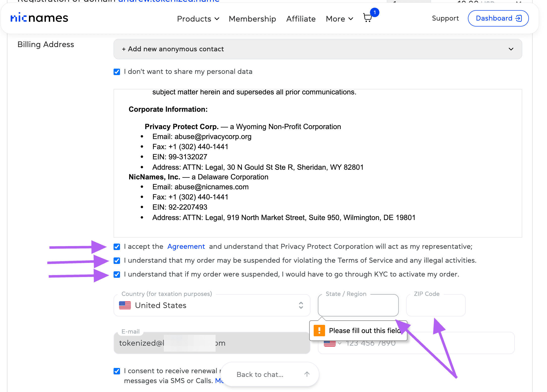This screenshot has height=392, width=547.
Task: Open the Agreement link
Action: [x=186, y=247]
